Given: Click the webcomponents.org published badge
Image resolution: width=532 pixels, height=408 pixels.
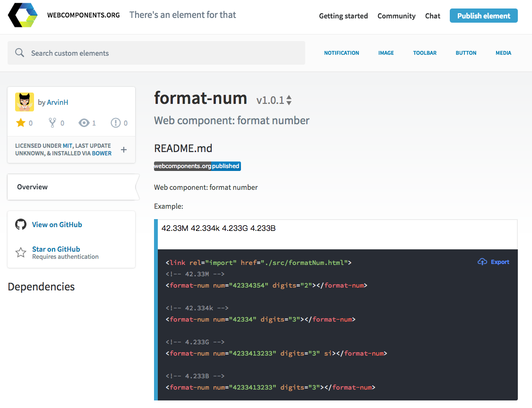Looking at the screenshot, I should point(197,166).
